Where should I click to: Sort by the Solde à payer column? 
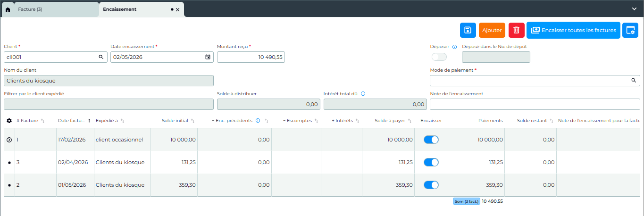(410, 121)
